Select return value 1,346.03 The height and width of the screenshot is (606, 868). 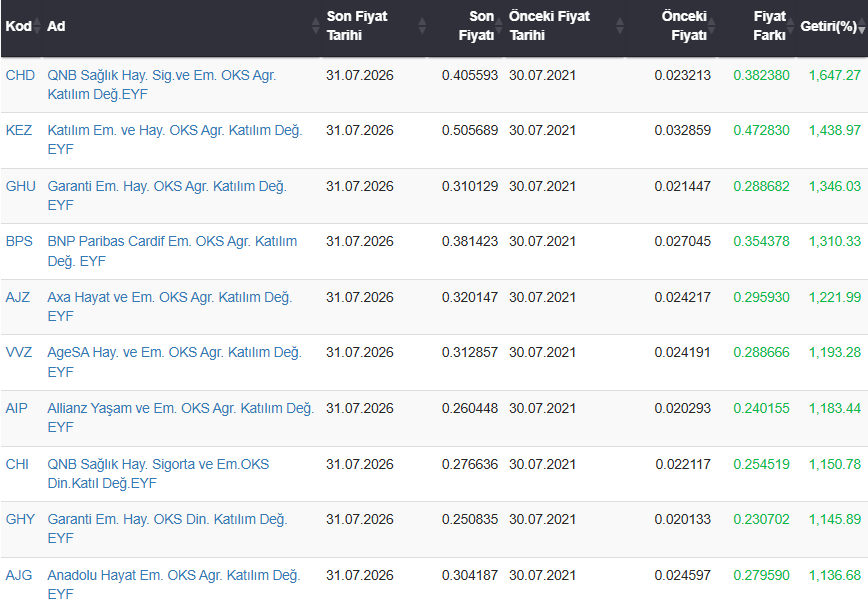pos(835,186)
